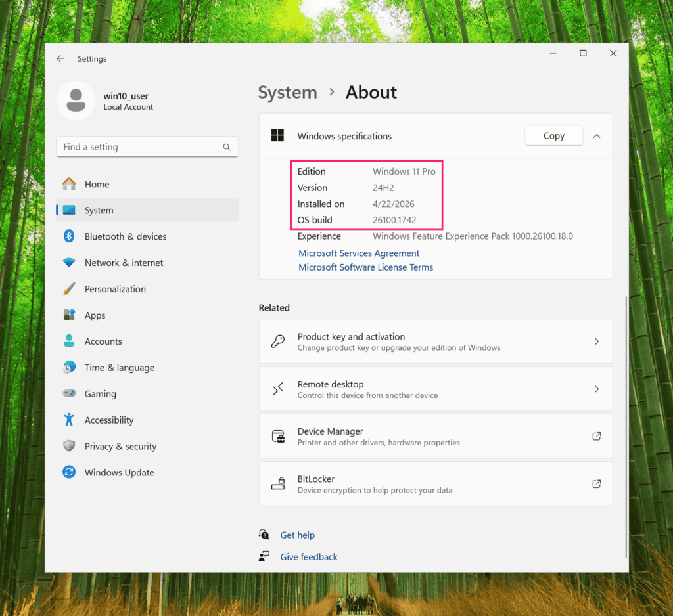This screenshot has height=616, width=673.
Task: Select the version value 24H2
Action: point(383,188)
